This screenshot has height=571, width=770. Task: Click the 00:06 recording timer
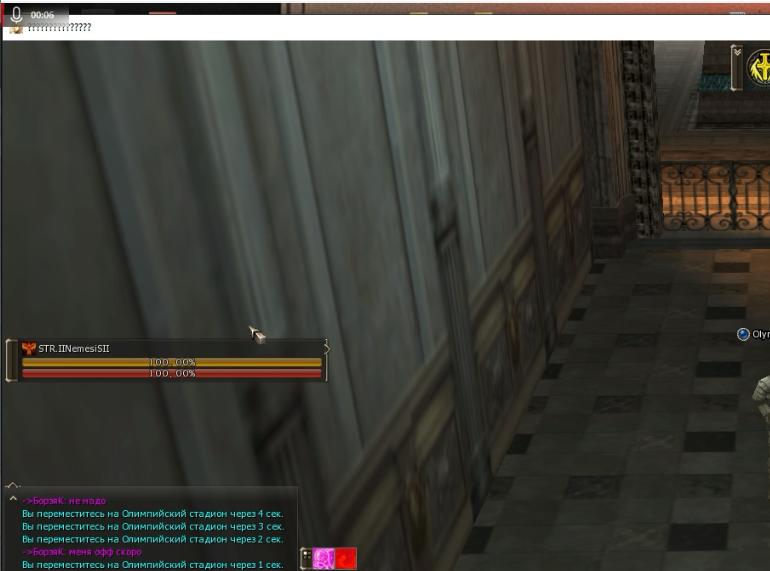point(42,15)
